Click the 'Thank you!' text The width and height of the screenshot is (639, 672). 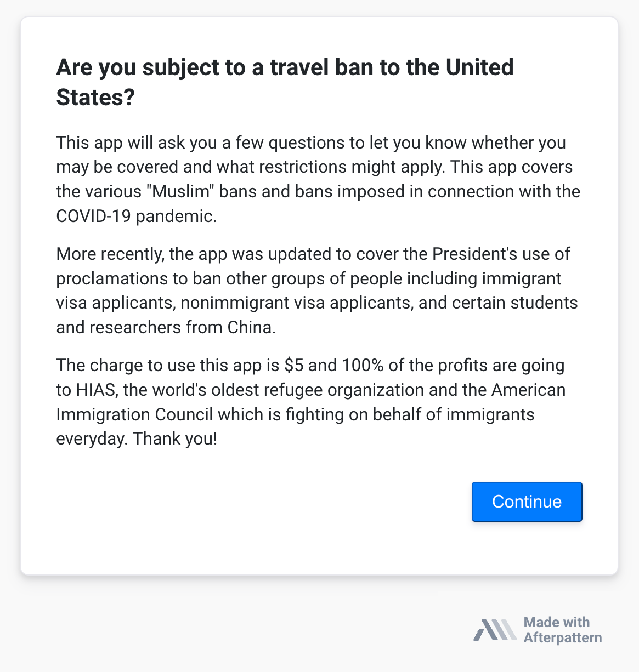pyautogui.click(x=175, y=438)
